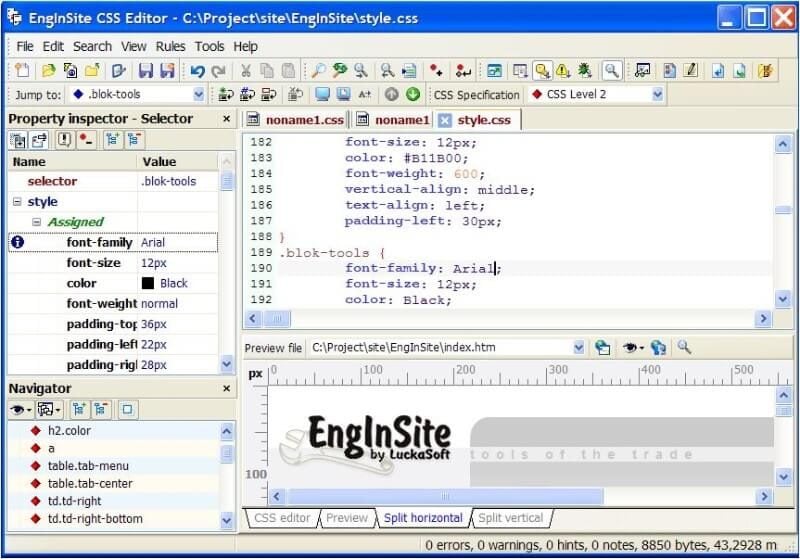Open a file with the folder icon
The width and height of the screenshot is (800, 559).
[x=48, y=70]
